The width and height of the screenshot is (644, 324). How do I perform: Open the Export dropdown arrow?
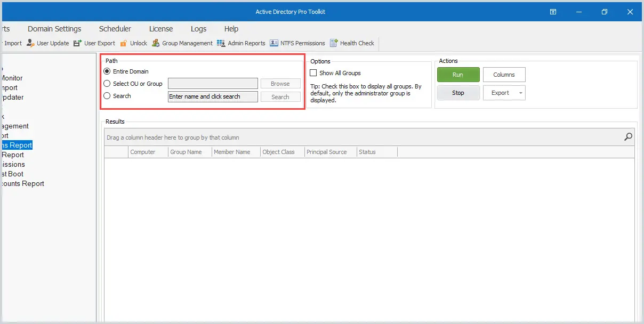[521, 93]
